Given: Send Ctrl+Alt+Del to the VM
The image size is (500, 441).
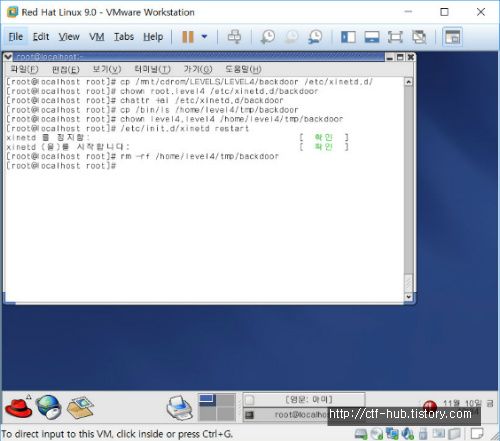Looking at the screenshot, I should [234, 37].
